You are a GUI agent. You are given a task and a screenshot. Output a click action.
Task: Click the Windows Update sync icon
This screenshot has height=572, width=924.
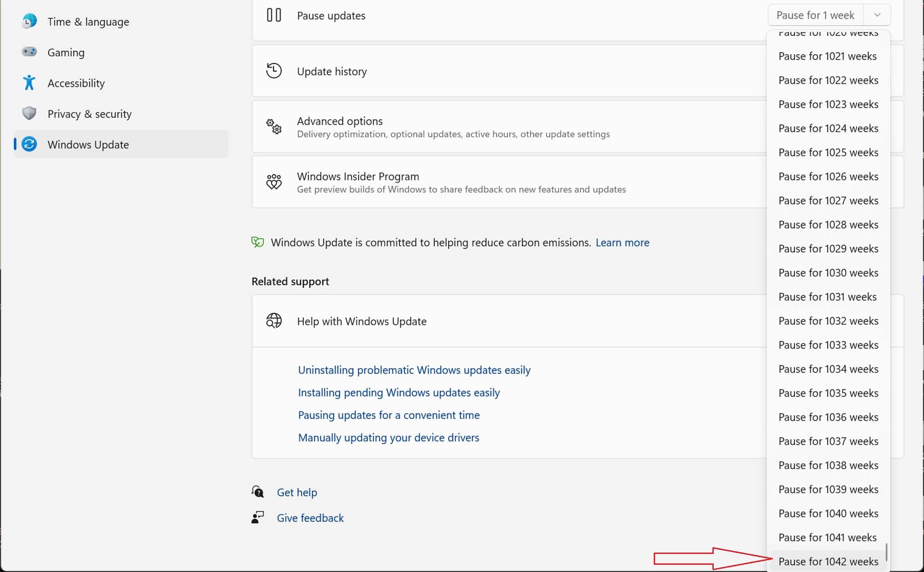tap(29, 144)
